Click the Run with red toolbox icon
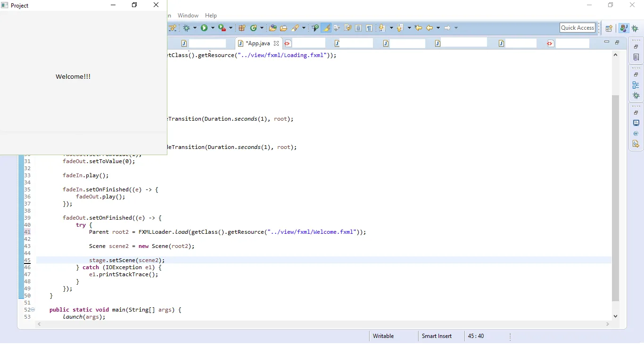Viewport: 644px width, 362px height. coord(222,28)
